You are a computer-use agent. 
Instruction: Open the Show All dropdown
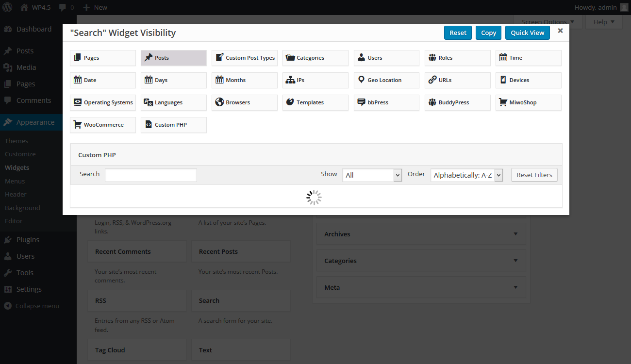pyautogui.click(x=372, y=175)
